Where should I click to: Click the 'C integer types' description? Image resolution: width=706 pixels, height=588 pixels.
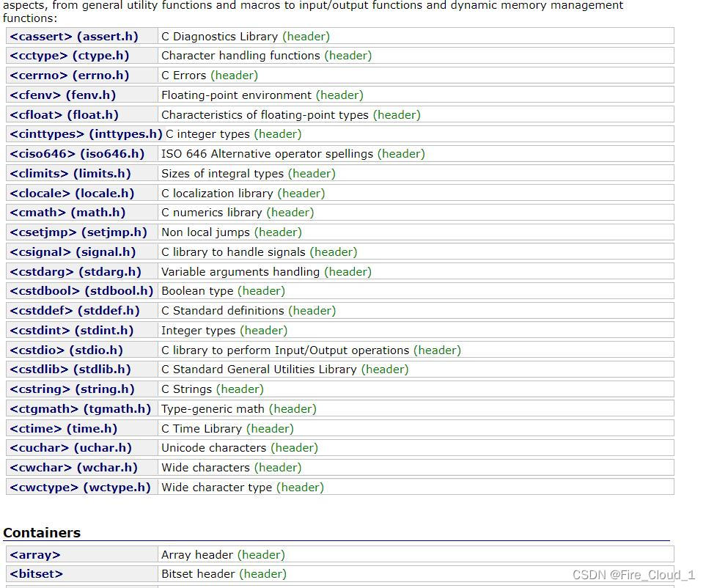pyautogui.click(x=207, y=134)
